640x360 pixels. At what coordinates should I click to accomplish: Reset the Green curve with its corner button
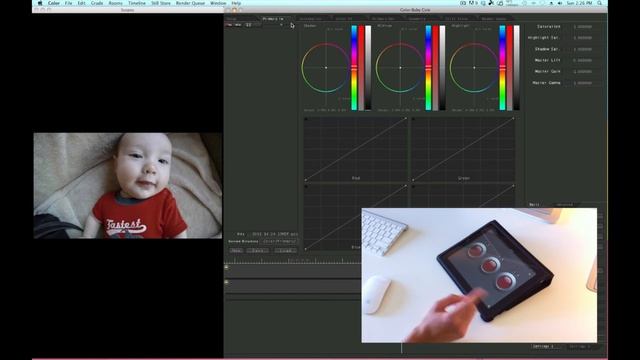pos(413,119)
